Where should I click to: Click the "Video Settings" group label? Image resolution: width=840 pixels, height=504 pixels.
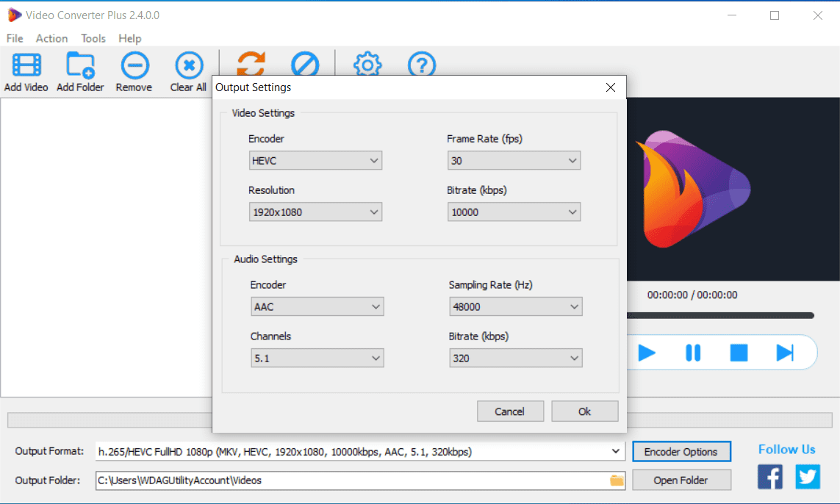click(264, 113)
